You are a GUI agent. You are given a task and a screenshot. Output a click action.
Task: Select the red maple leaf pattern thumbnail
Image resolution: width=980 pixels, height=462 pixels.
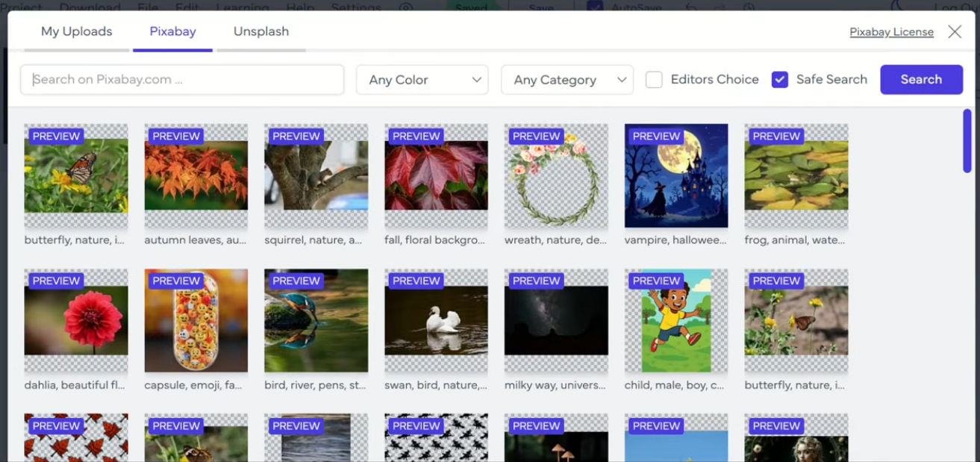(76, 438)
